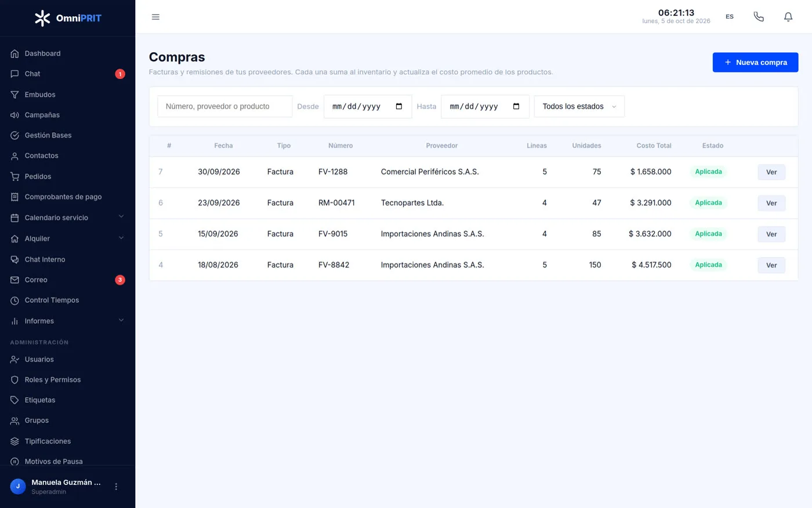Click the Aplicada status badge for FV-1288

[708, 172]
